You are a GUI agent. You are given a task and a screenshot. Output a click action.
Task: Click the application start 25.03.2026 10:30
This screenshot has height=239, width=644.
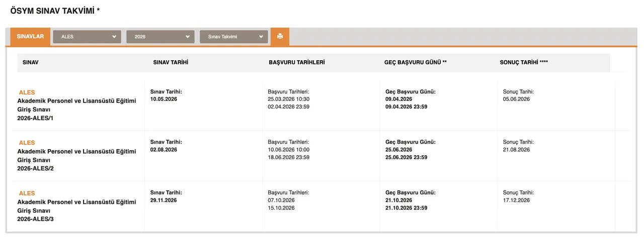pyautogui.click(x=289, y=99)
